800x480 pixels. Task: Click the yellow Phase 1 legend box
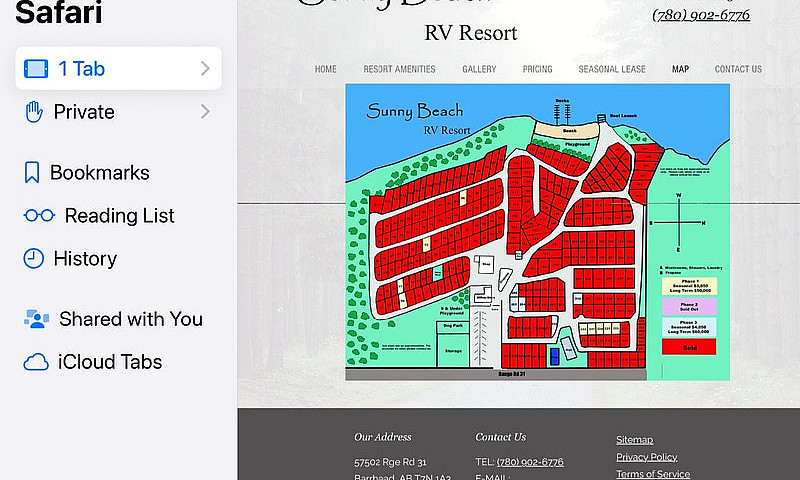689,286
